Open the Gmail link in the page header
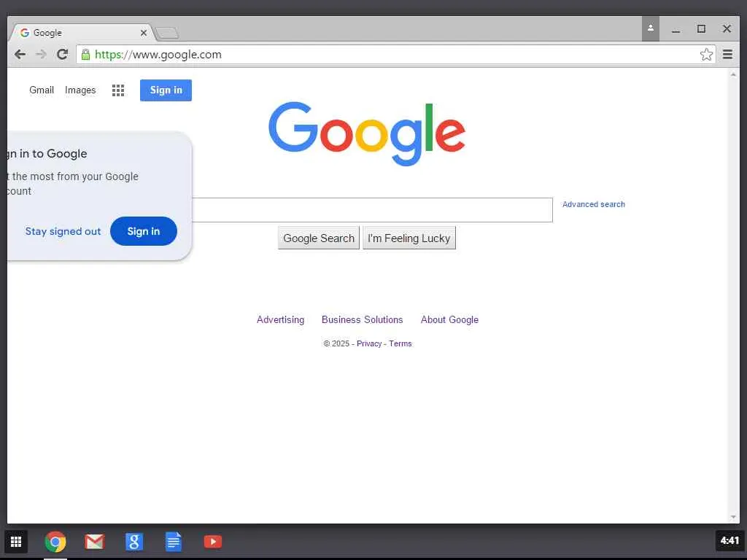 click(42, 90)
